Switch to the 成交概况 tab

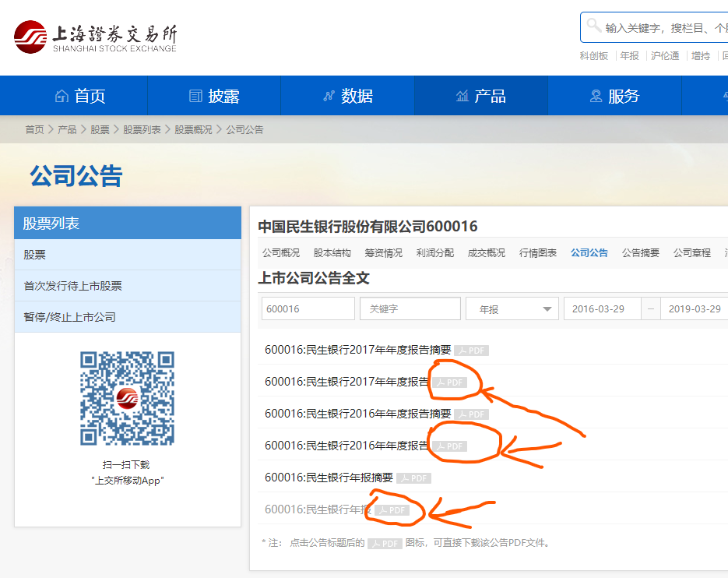(487, 252)
